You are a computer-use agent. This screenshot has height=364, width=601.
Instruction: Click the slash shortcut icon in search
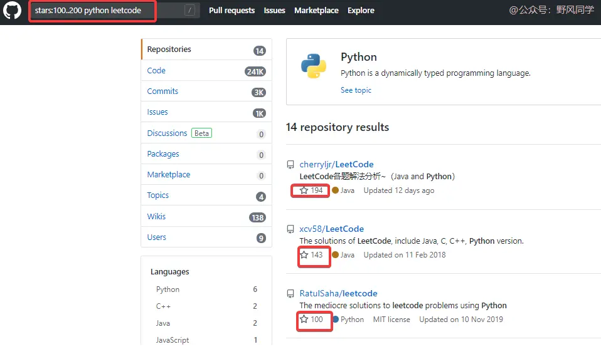coord(190,11)
